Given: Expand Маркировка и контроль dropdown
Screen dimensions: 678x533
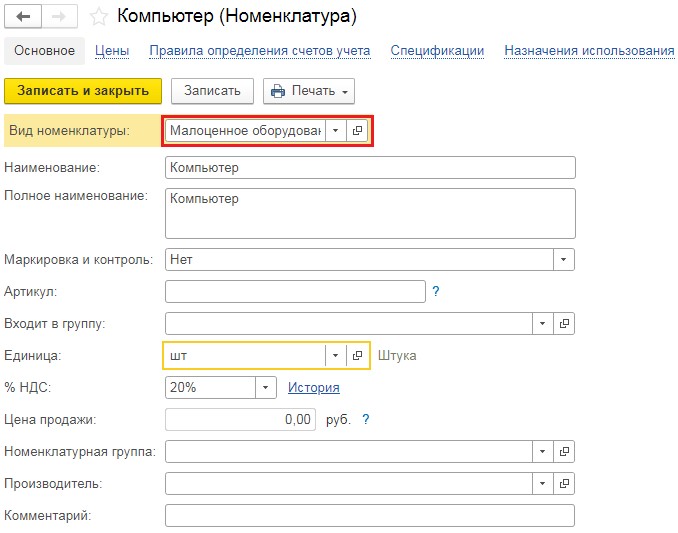Looking at the screenshot, I should 563,259.
